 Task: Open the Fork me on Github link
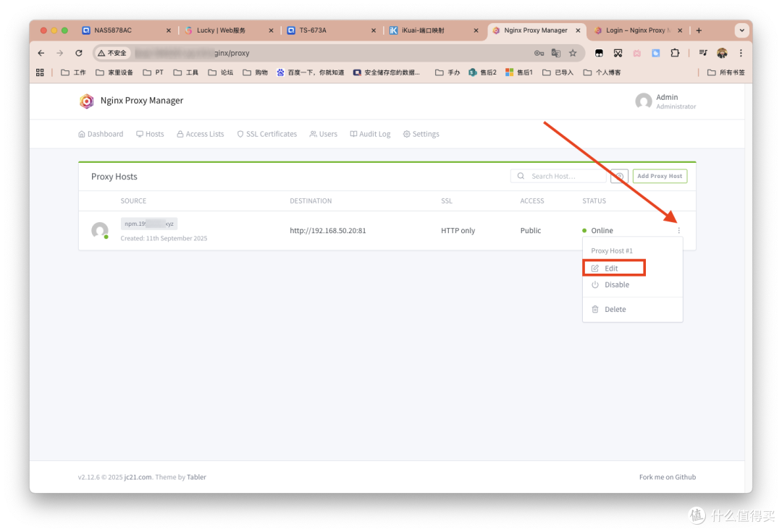tap(668, 477)
